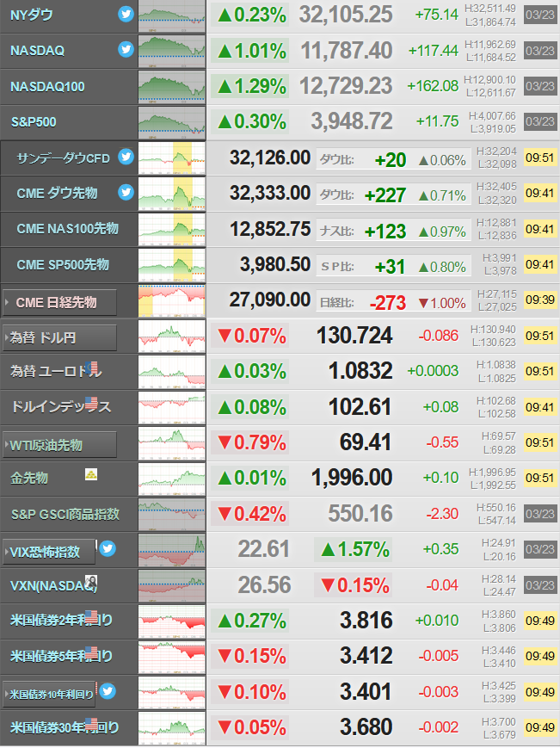Open Twitter icon on サンデーダウCFD row
Viewport: 560px width, 748px height.
click(126, 157)
